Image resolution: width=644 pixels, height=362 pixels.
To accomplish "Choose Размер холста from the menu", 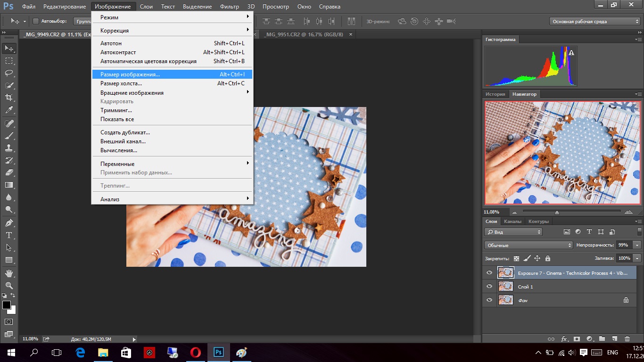I will click(x=172, y=83).
